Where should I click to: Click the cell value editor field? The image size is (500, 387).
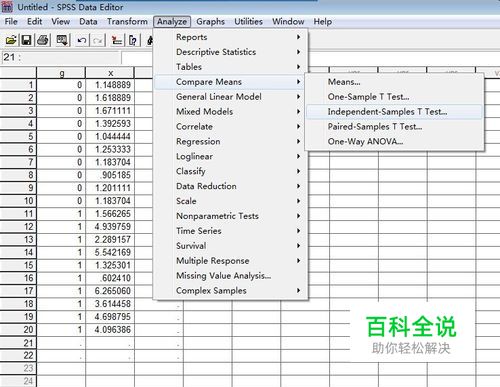[x=138, y=57]
